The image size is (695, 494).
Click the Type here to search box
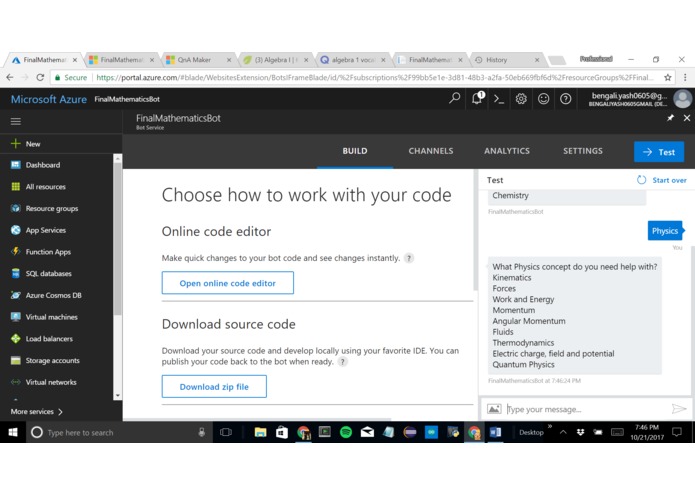(x=118, y=432)
